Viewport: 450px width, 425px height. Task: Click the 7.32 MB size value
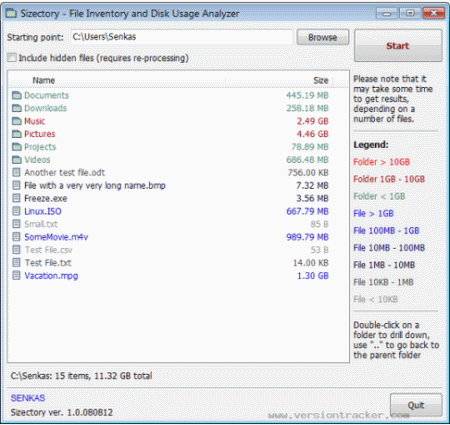point(313,185)
